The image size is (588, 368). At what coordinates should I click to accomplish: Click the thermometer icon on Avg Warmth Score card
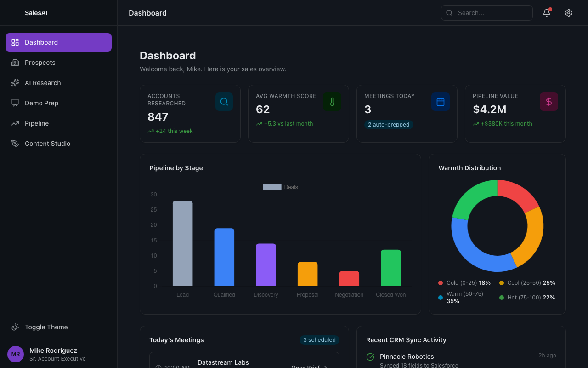pos(332,102)
